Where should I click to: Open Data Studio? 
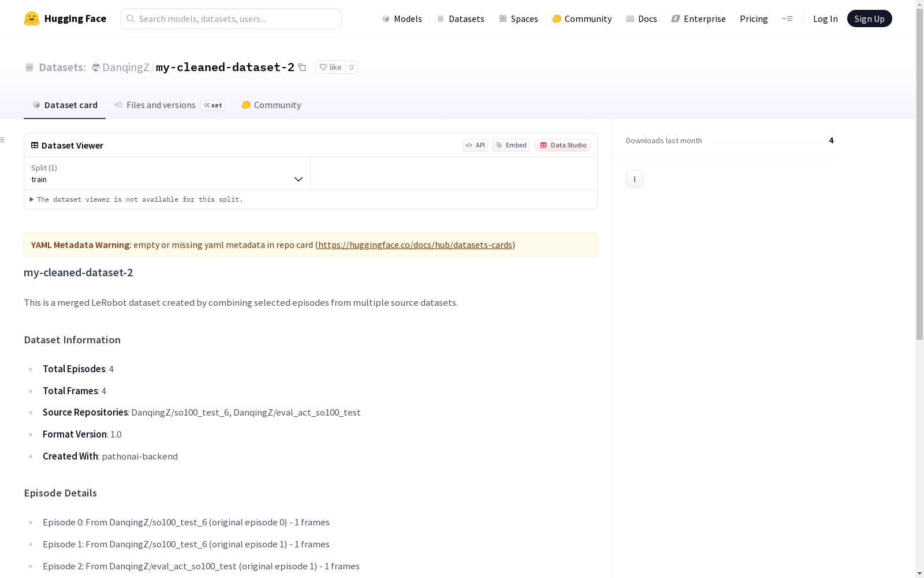(563, 145)
